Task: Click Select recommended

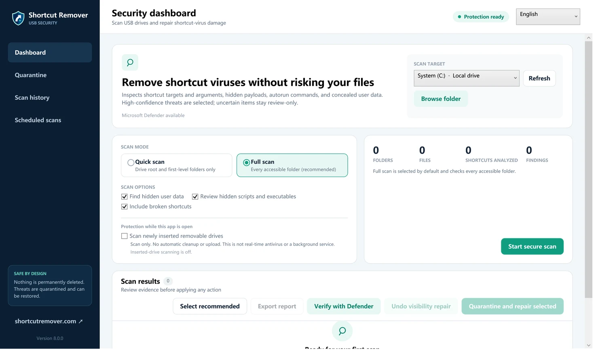Action: click(x=210, y=307)
